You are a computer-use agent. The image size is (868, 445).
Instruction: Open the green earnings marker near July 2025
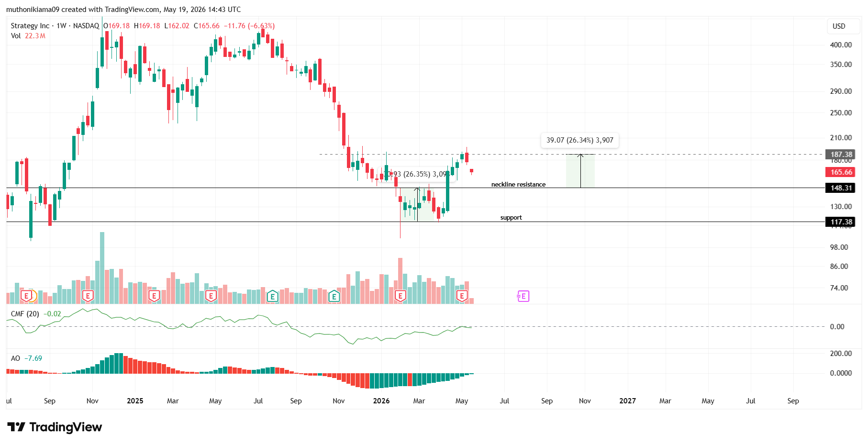(x=272, y=296)
